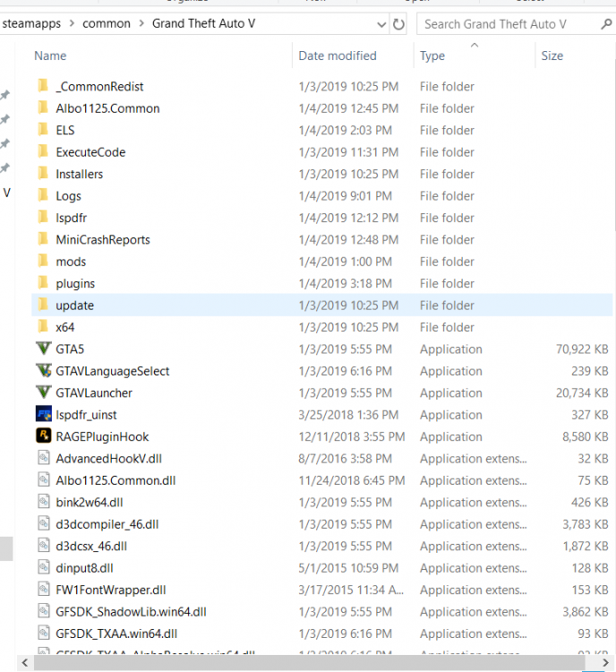
Task: Select the dinput8.dll file icon
Action: tap(44, 567)
